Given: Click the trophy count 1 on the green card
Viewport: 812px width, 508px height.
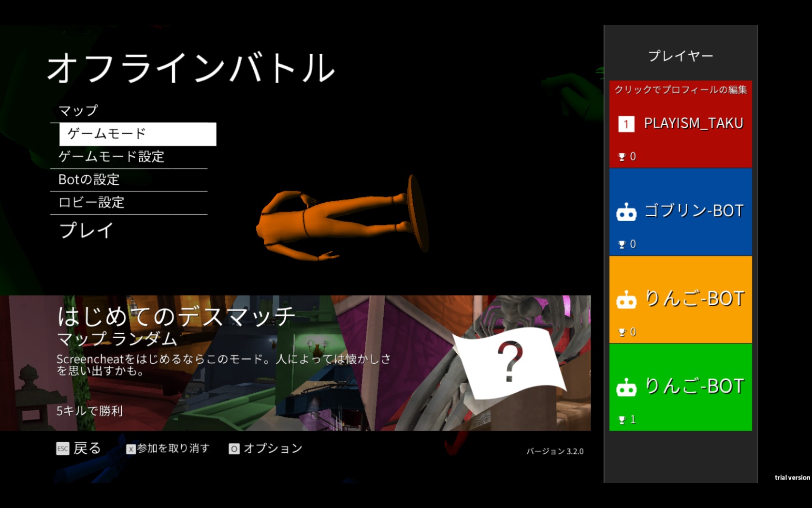Looking at the screenshot, I should [x=633, y=419].
